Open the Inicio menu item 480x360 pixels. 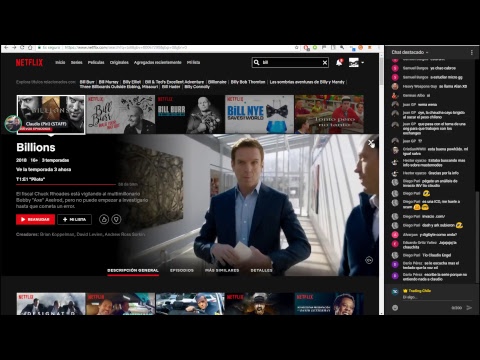pos(60,62)
